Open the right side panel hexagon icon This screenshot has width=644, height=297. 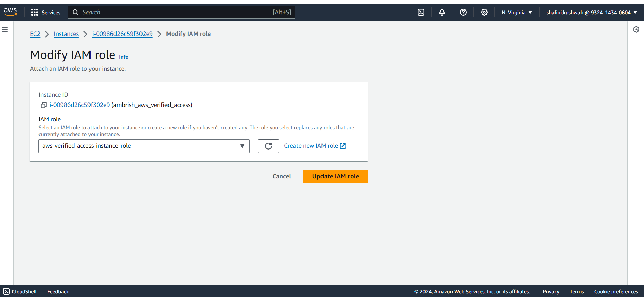(x=636, y=29)
